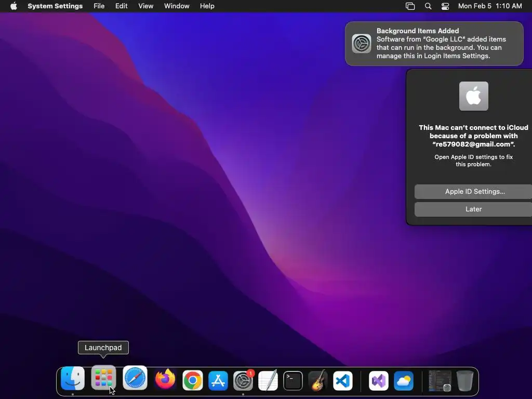Click the notification's System Settings gear icon

tap(362, 44)
